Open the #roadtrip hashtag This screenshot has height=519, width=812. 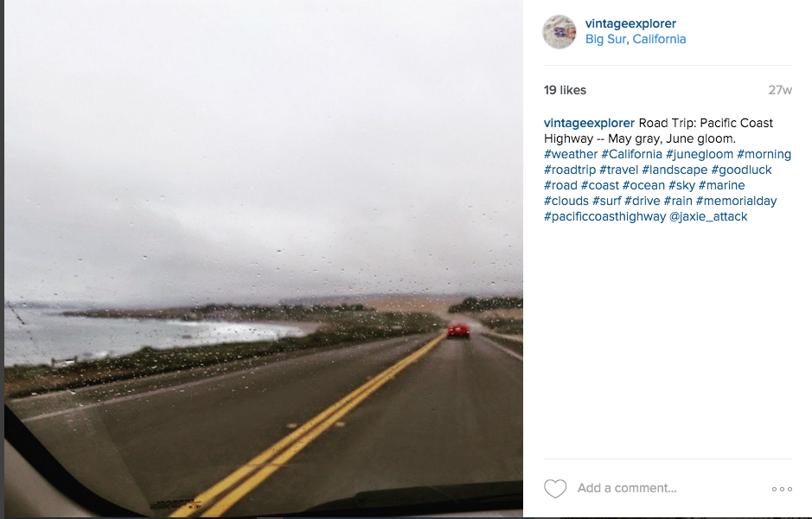click(x=570, y=170)
